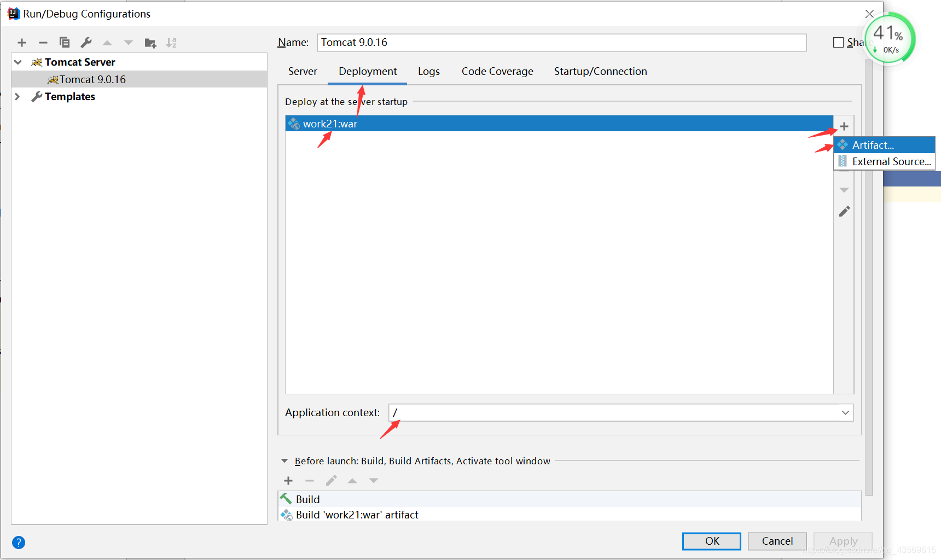This screenshot has height=560, width=941.
Task: Click plus to add deployment artifact
Action: [x=844, y=126]
